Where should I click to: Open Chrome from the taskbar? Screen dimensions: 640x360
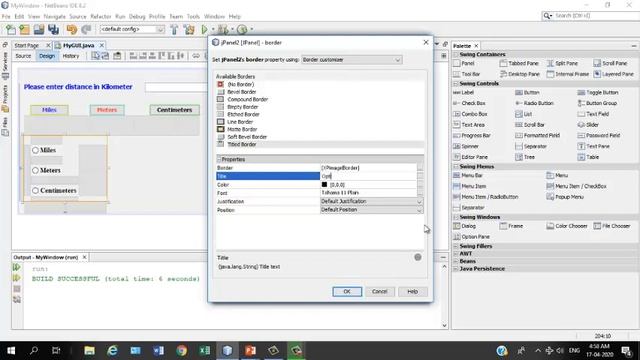182,350
